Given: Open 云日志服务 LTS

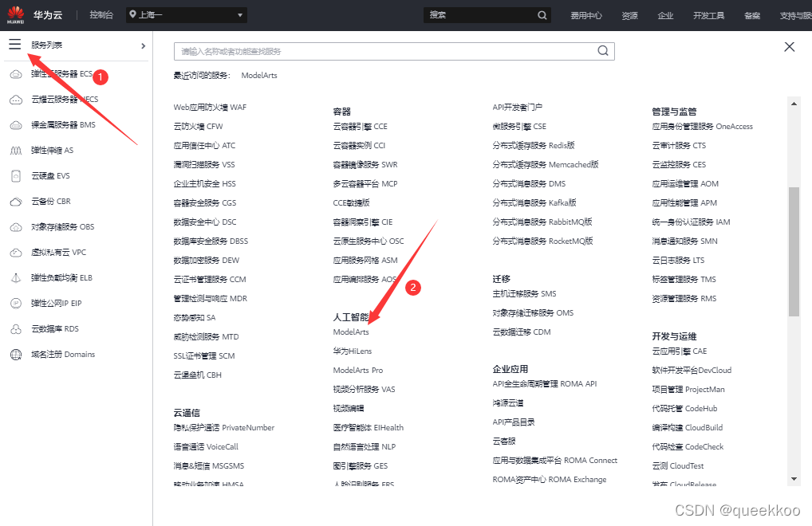Looking at the screenshot, I should [x=678, y=261].
